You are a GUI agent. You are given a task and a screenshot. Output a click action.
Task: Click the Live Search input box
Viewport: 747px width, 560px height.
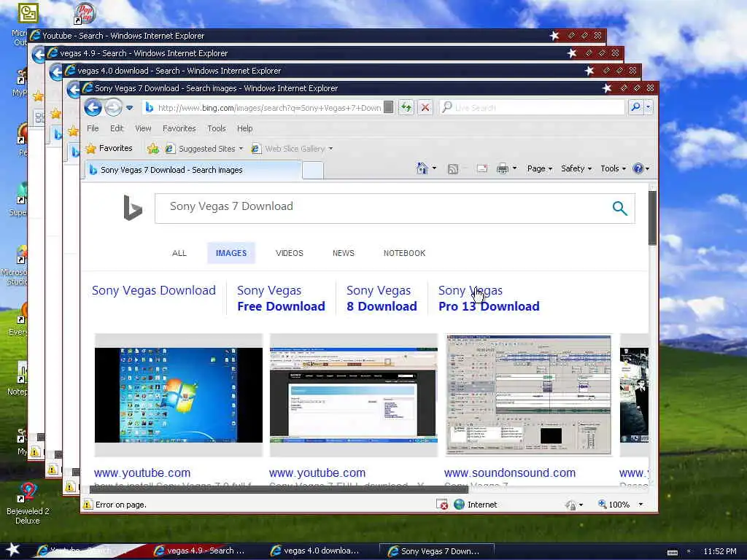531,108
